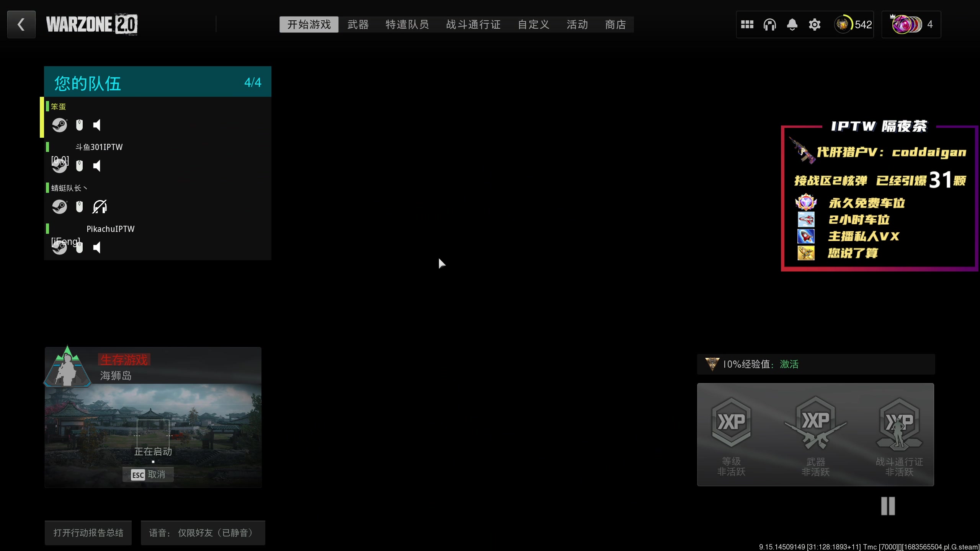Click the mouse input icon for 笨蛋
The height and width of the screenshot is (551, 980).
(79, 125)
